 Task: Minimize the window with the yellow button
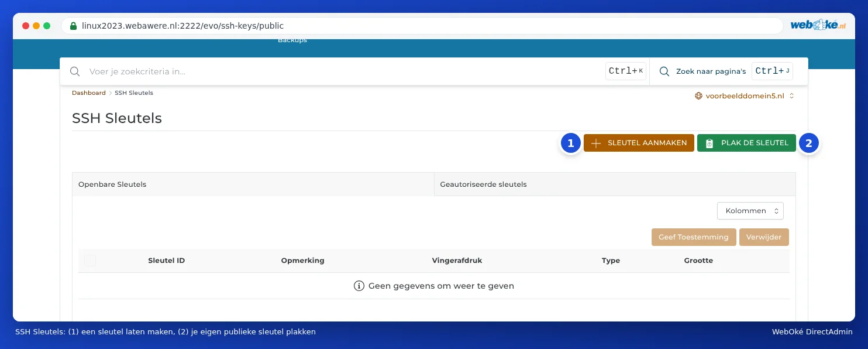[x=36, y=26]
